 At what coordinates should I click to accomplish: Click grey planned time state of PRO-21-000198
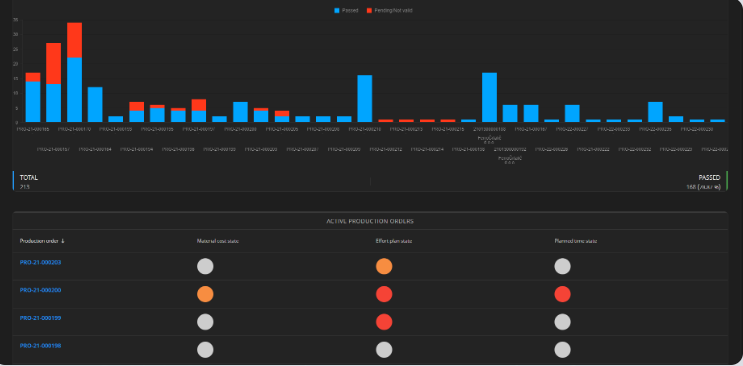(x=562, y=350)
